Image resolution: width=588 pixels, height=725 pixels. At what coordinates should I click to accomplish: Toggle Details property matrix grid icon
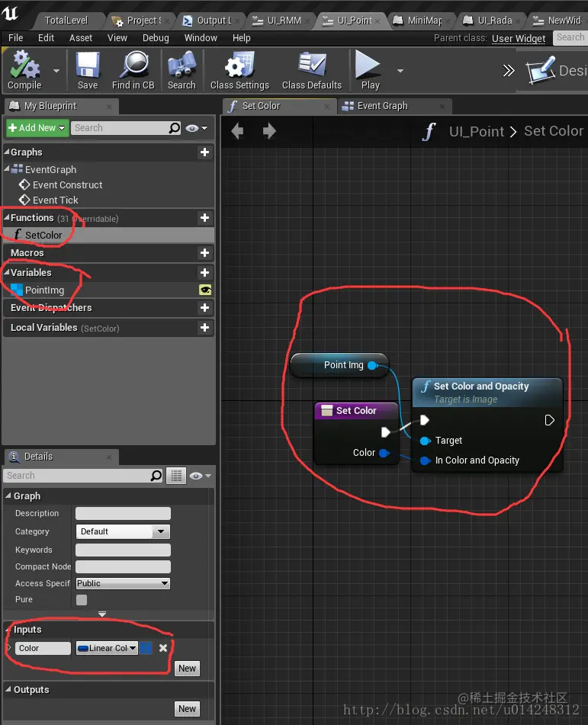click(176, 476)
